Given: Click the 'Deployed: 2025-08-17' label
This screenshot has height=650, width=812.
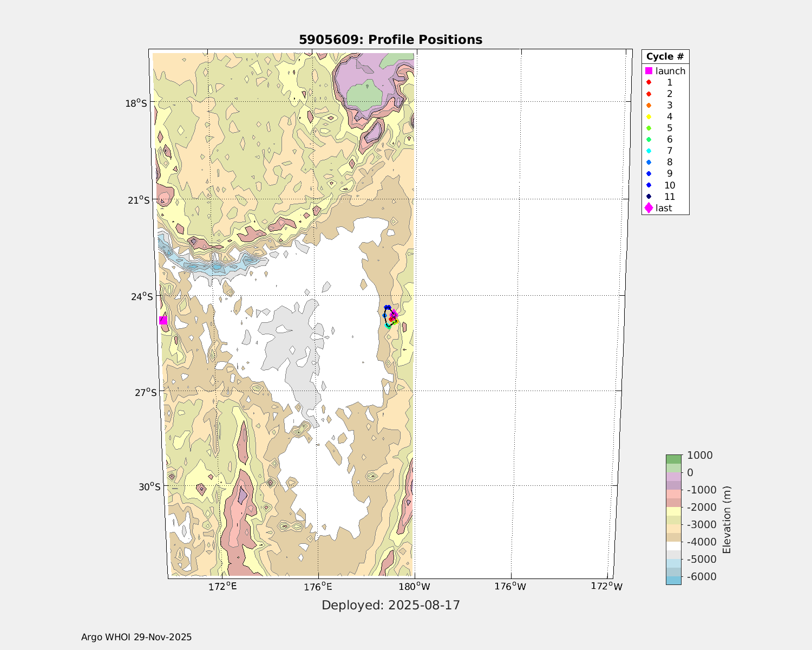Looking at the screenshot, I should pyautogui.click(x=391, y=605).
